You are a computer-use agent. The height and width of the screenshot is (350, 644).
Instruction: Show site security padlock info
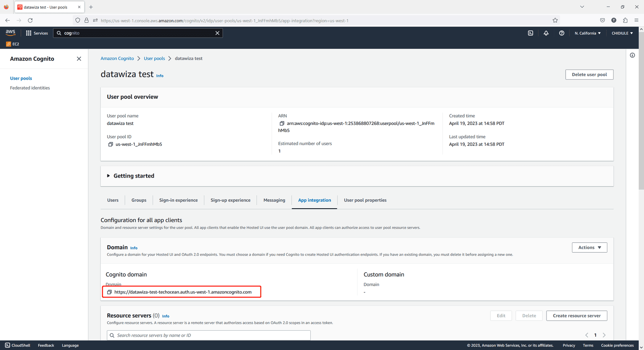(x=87, y=20)
